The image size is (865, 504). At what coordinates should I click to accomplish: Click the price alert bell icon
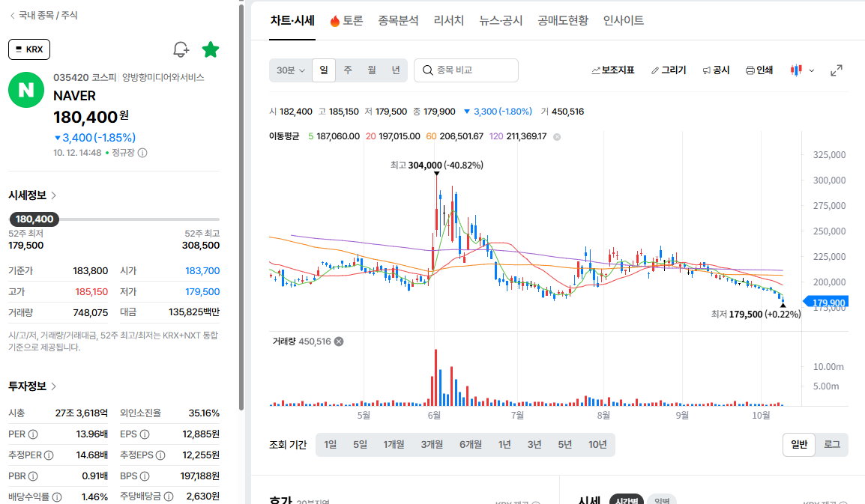[181, 49]
